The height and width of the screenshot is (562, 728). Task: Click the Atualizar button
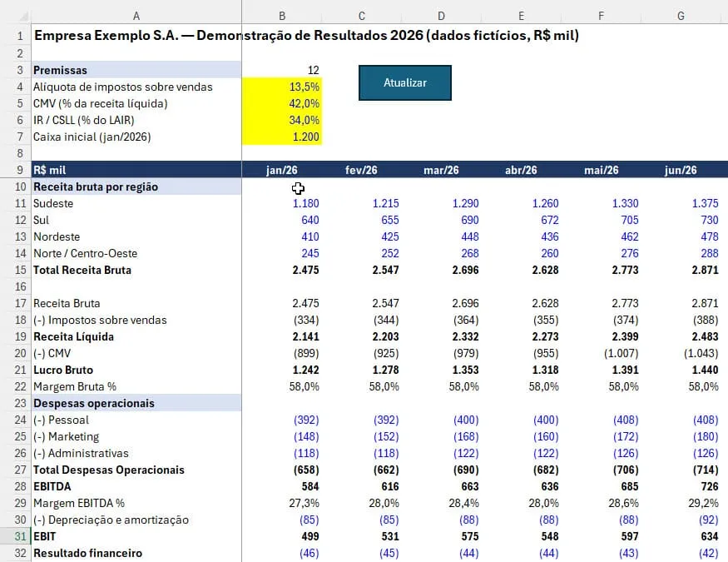tap(405, 82)
